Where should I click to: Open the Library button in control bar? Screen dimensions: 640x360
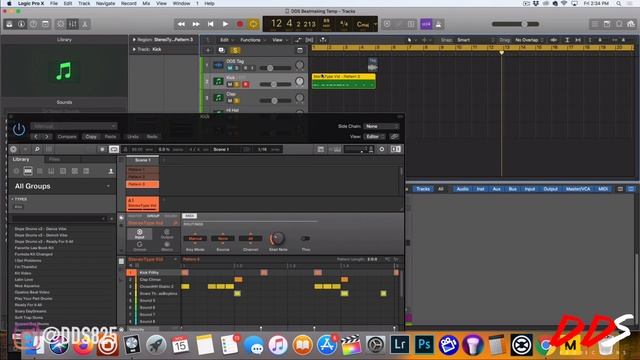pos(9,24)
